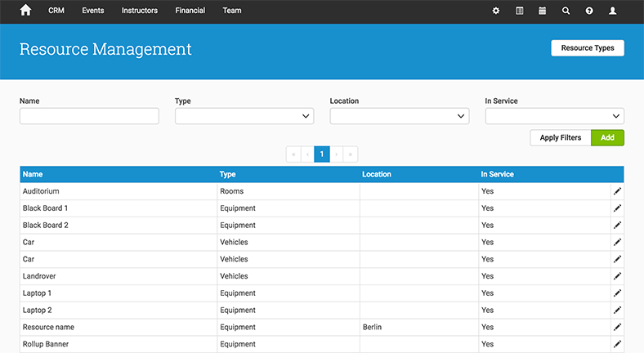Expand the Location filter dropdown
Viewport: 644px width, 353px height.
400,116
